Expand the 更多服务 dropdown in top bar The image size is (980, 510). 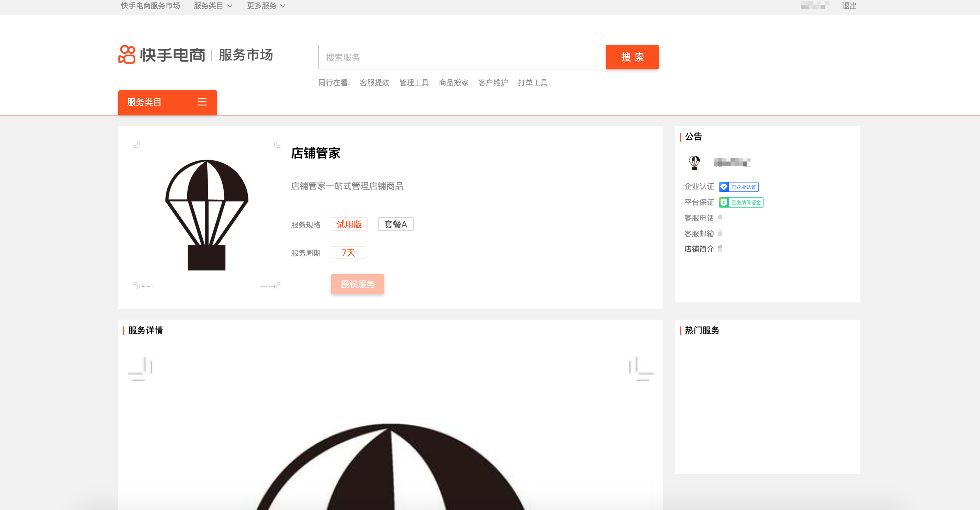[x=266, y=6]
